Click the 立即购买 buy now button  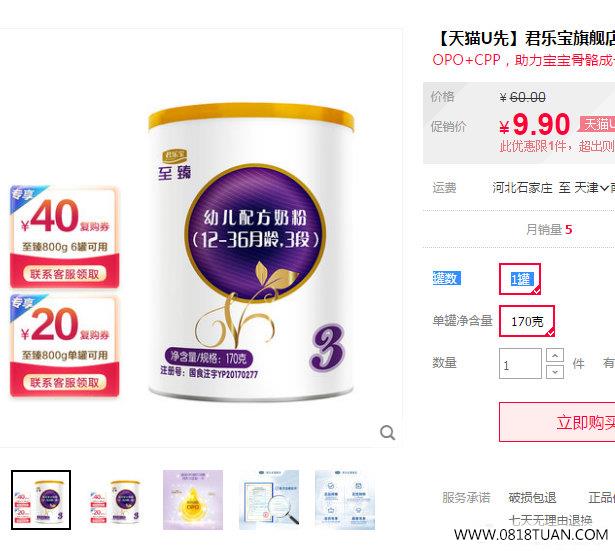[557, 422]
